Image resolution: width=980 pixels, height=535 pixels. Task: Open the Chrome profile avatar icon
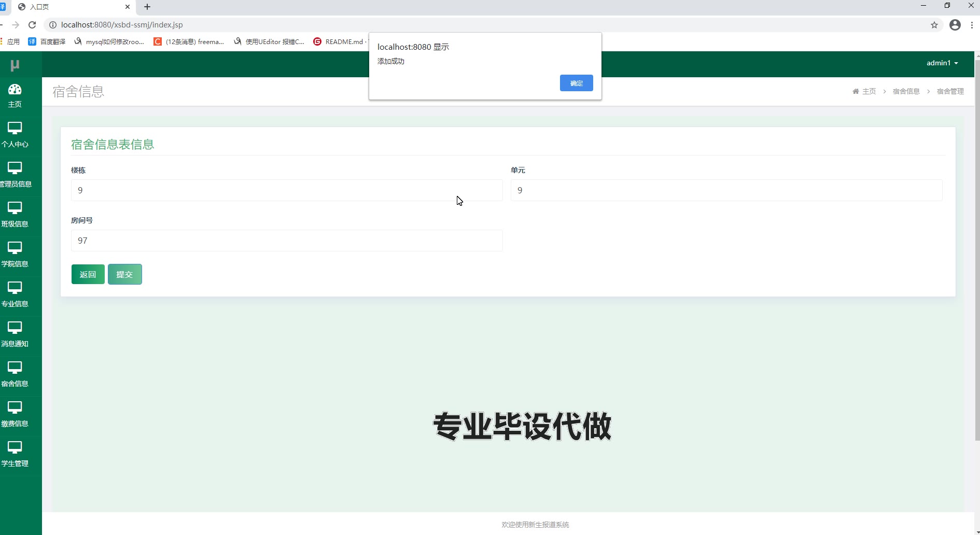955,25
